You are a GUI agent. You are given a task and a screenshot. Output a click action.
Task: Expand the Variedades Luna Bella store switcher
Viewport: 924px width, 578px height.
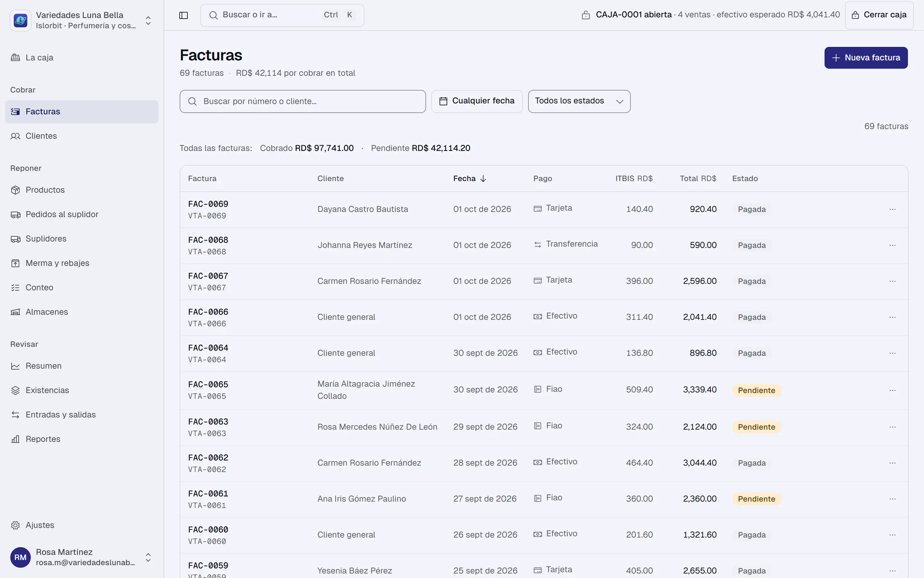148,20
